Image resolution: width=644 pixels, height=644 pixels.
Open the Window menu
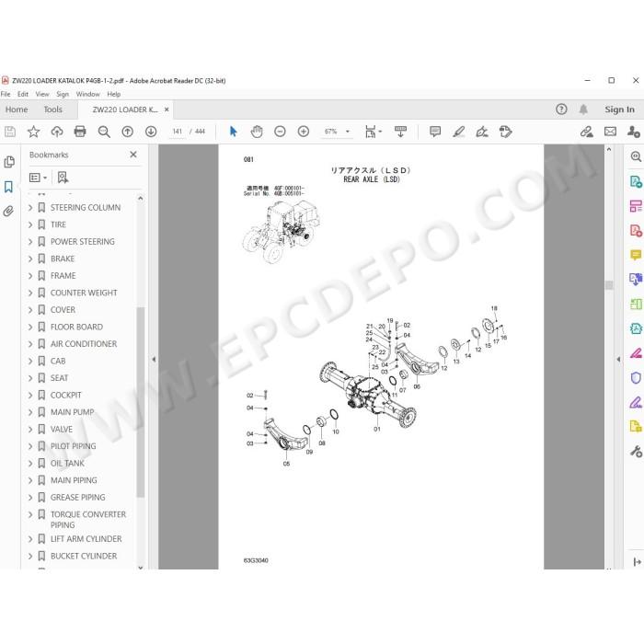click(87, 94)
